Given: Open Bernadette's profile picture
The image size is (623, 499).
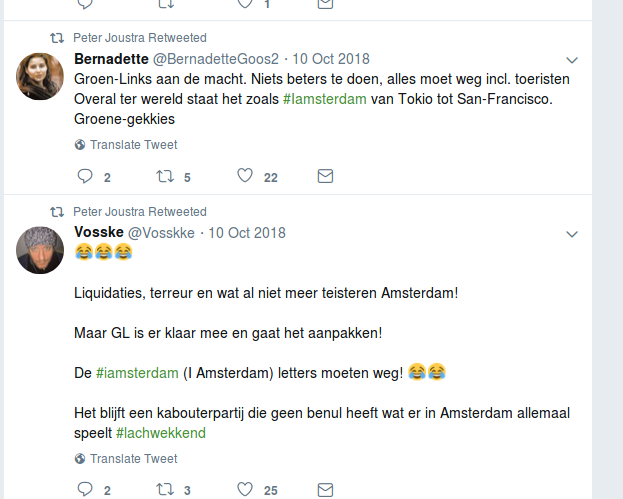Looking at the screenshot, I should click(40, 76).
